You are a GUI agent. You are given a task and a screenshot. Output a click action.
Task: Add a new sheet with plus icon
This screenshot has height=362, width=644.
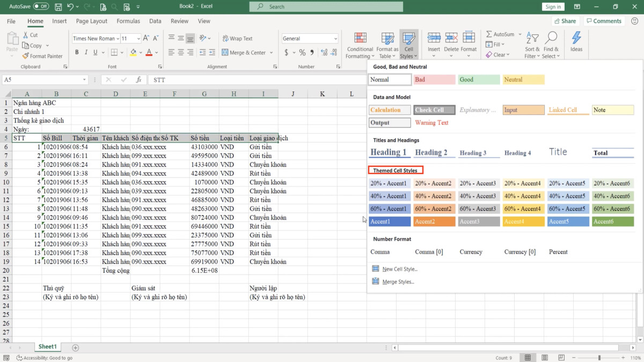coord(75,348)
